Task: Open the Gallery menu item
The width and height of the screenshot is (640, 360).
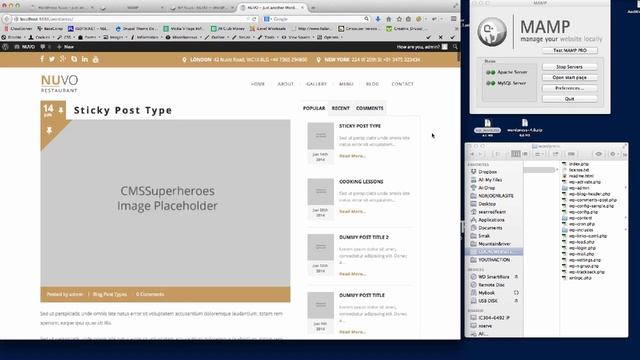Action: point(316,84)
